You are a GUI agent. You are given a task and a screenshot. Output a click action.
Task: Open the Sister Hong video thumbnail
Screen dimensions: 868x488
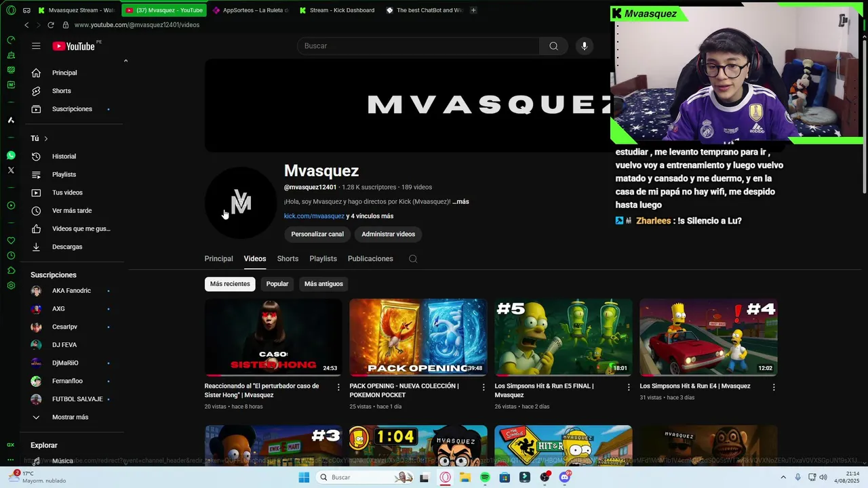pos(273,338)
